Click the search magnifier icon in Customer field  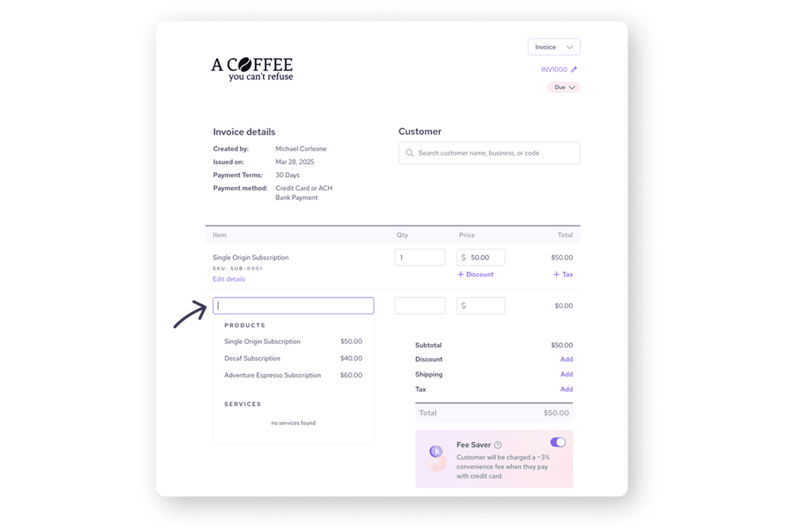[410, 153]
